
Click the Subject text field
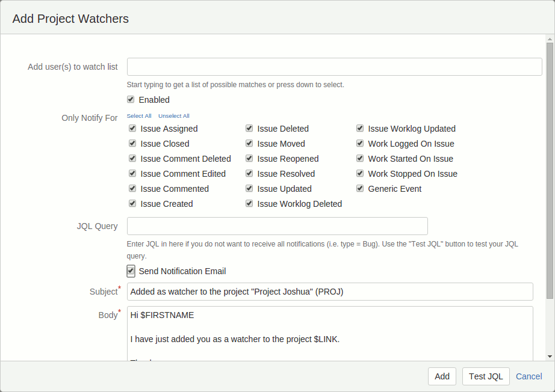330,292
